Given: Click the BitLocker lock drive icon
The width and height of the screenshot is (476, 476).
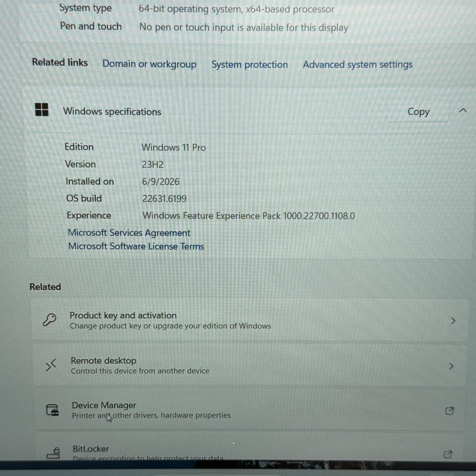Looking at the screenshot, I should (x=54, y=453).
